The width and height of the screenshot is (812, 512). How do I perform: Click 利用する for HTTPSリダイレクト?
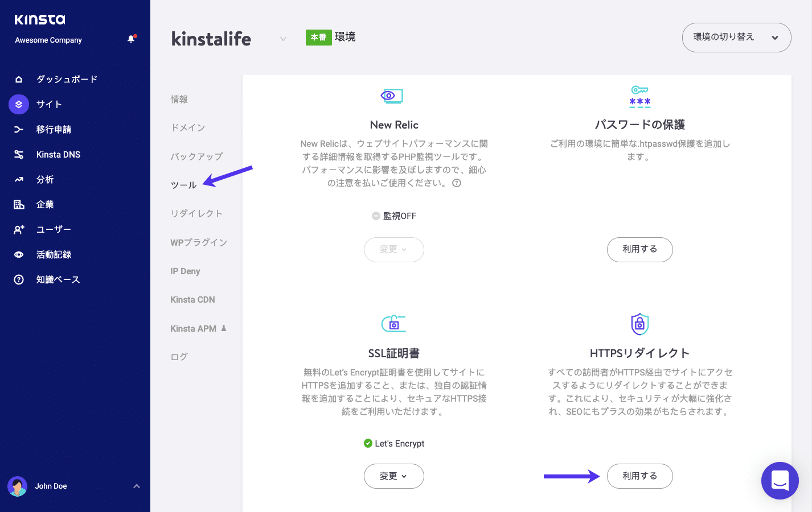click(639, 476)
